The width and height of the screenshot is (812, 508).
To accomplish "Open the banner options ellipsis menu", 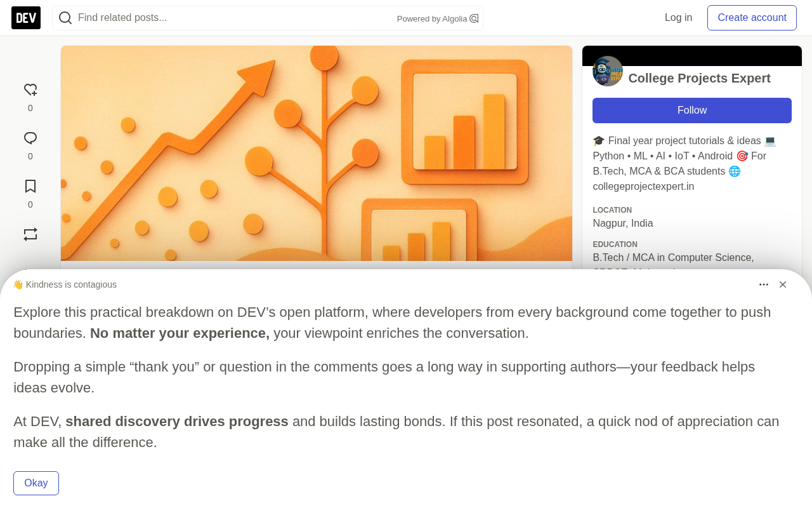I will (764, 284).
